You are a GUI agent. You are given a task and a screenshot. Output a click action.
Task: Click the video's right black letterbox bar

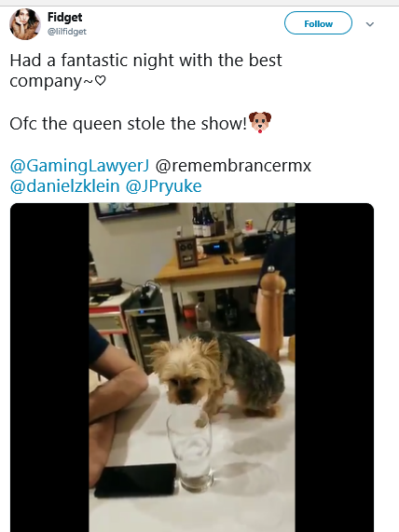(335, 367)
